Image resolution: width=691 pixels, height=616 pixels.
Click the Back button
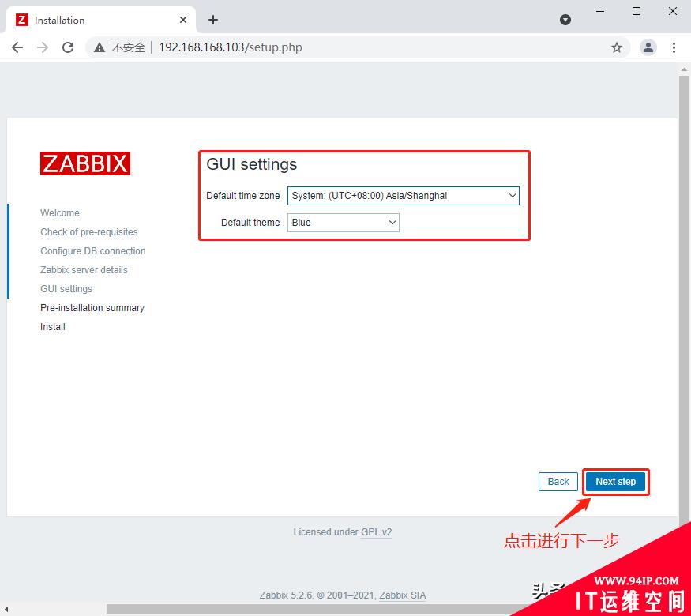558,482
